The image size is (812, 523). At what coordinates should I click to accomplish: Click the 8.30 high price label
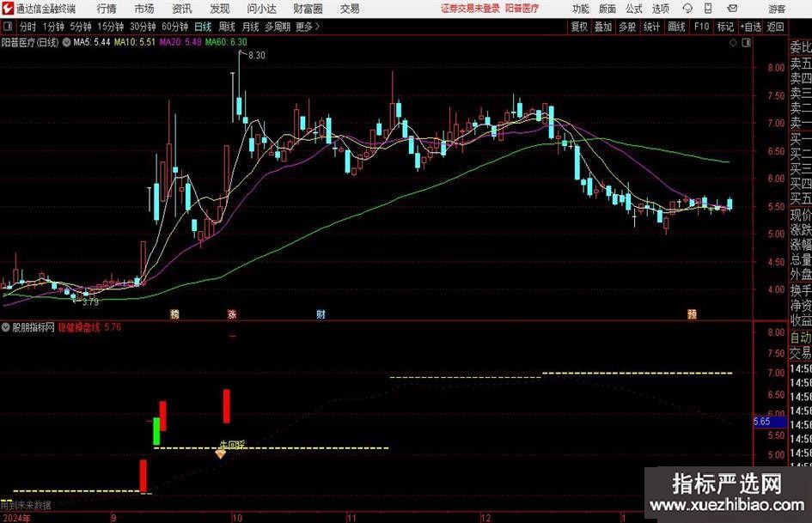point(257,56)
